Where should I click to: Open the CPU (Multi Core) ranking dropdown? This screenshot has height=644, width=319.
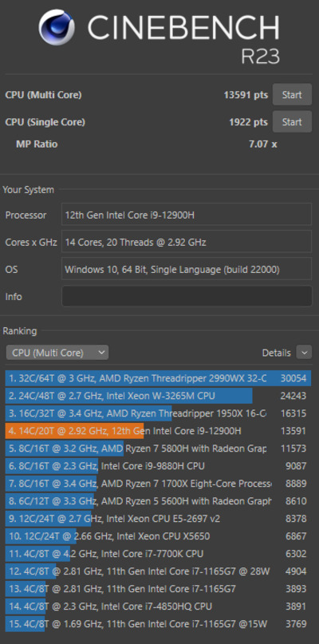pyautogui.click(x=57, y=353)
